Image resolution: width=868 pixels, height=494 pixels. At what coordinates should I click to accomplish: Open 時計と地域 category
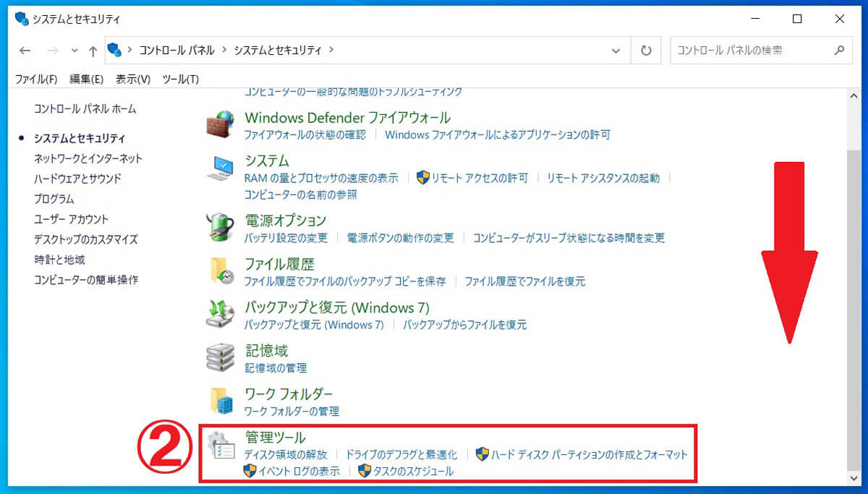click(59, 259)
